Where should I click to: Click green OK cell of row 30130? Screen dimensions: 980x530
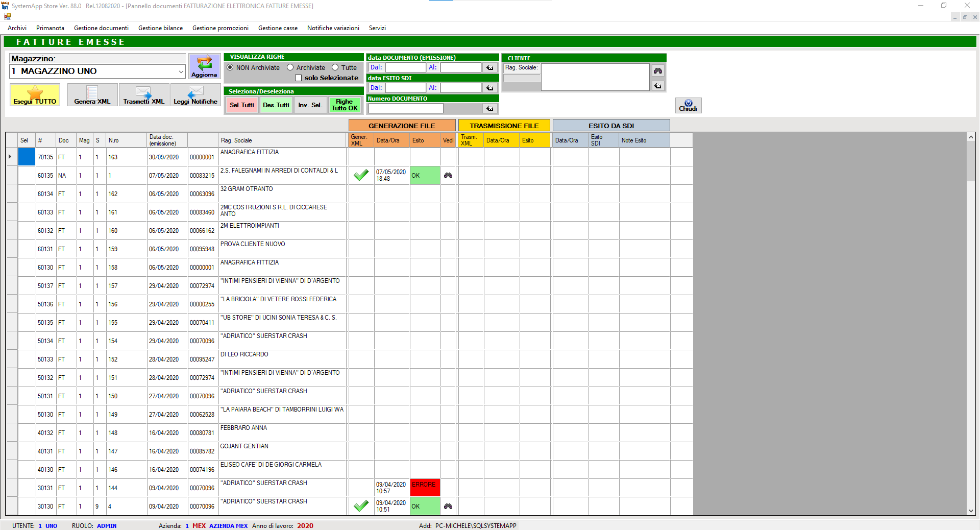[x=425, y=506]
